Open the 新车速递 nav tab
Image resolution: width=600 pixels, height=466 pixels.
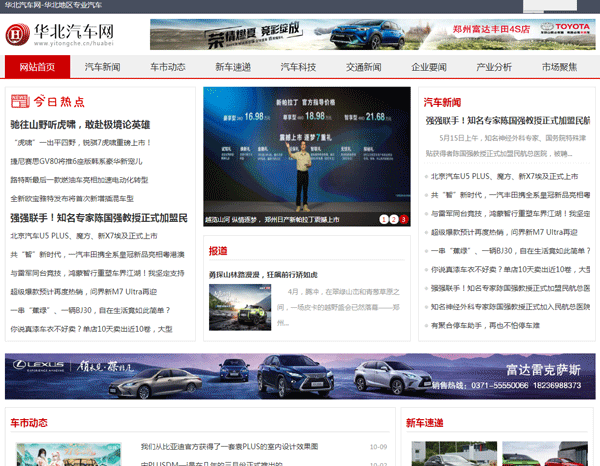(233, 67)
